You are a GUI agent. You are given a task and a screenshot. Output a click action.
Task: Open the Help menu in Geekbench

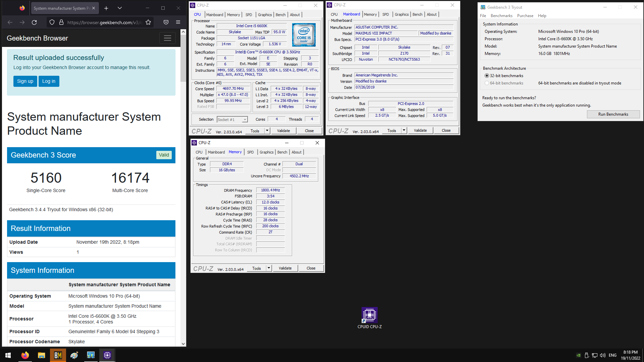[x=542, y=16]
